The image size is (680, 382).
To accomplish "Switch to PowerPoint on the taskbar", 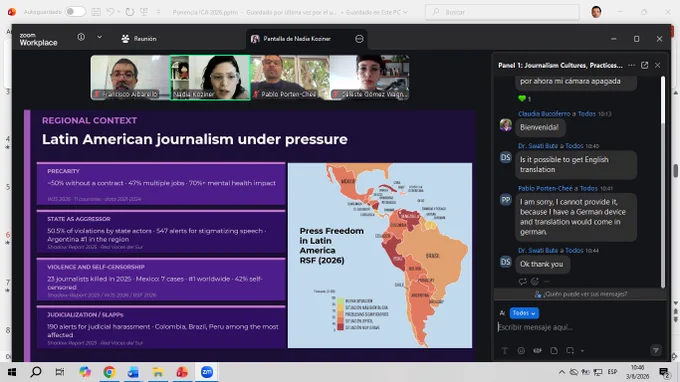I will [182, 372].
